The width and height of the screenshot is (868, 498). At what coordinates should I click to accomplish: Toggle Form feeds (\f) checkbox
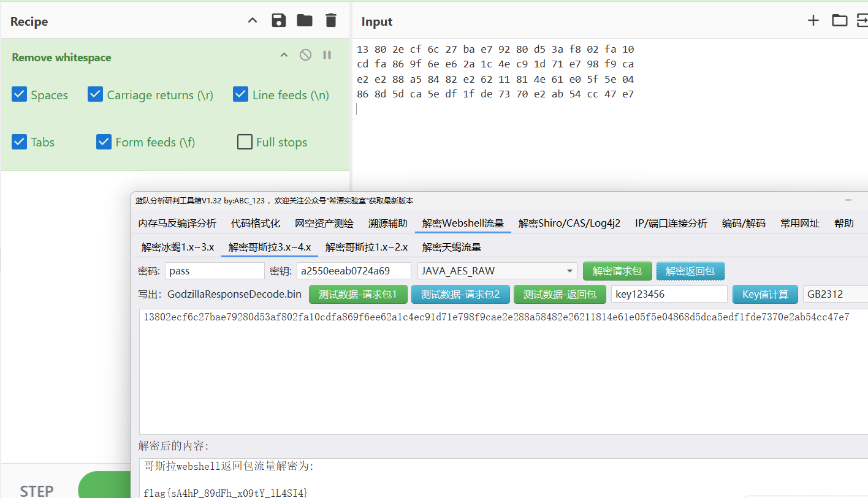(x=104, y=141)
